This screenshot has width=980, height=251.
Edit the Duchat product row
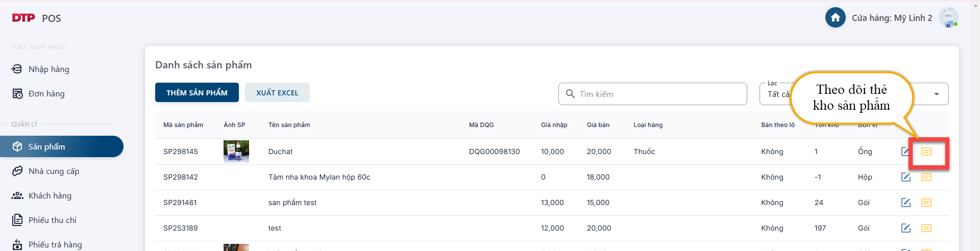pos(905,152)
